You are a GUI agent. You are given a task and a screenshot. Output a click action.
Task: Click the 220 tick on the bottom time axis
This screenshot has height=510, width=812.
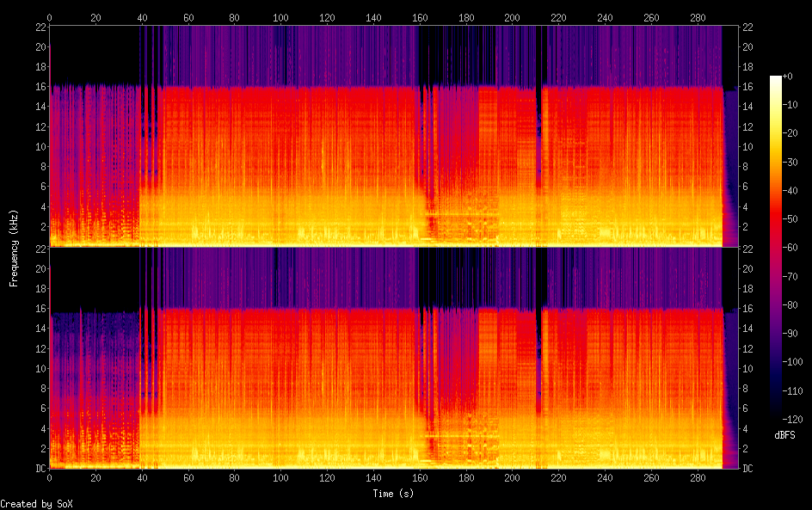(x=559, y=477)
